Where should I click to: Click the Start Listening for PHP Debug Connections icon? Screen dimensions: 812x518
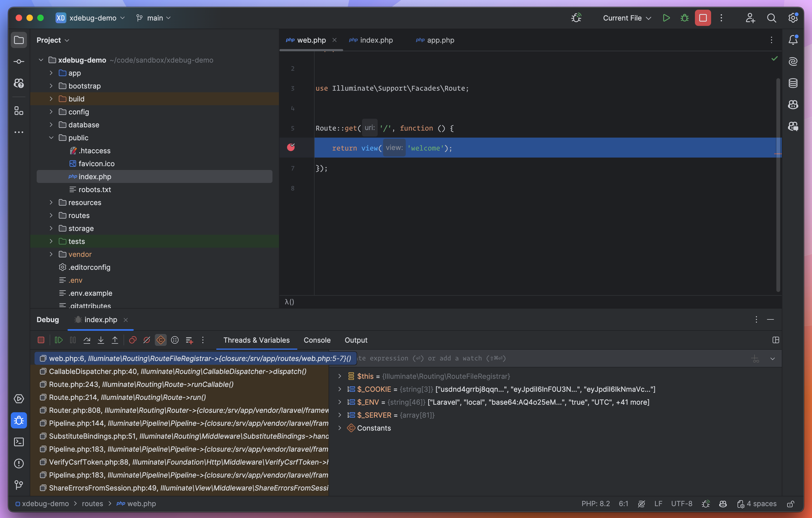576,18
